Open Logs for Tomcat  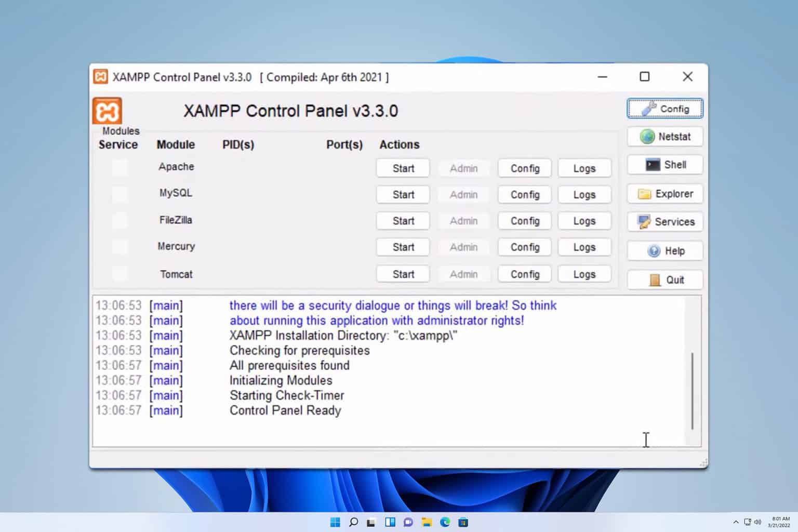click(x=584, y=274)
